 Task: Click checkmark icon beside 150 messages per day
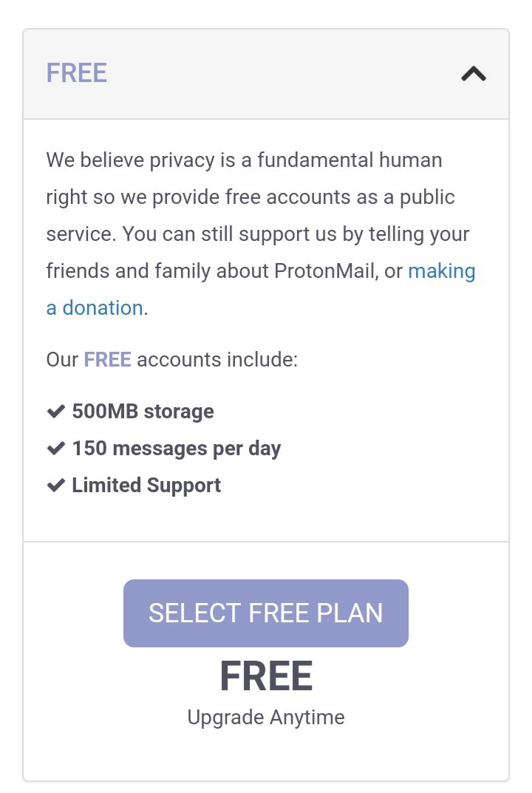[x=56, y=449]
